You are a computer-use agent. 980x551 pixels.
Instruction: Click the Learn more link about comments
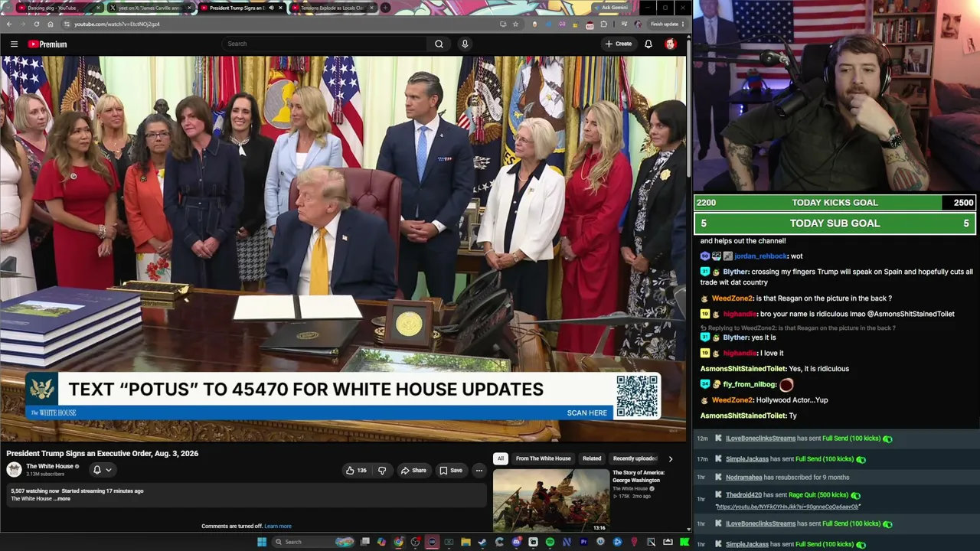coord(278,527)
